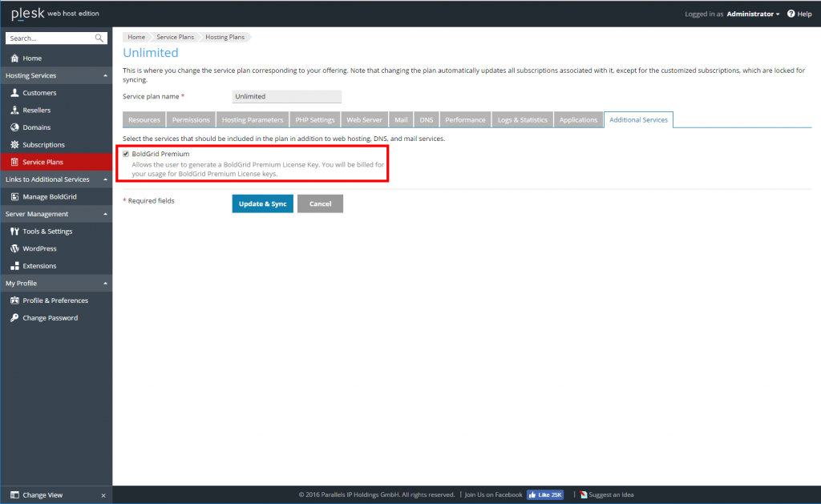821x504 pixels.
Task: Open the Hosting Parameters tab
Action: [253, 120]
